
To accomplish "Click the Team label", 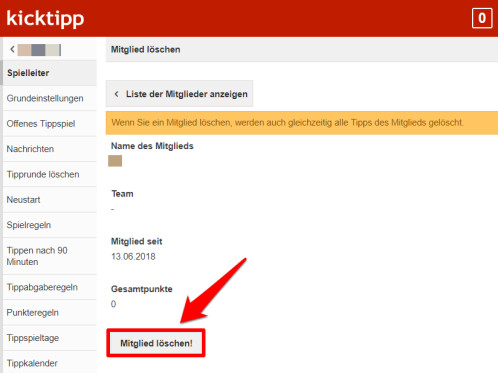I will [x=122, y=194].
